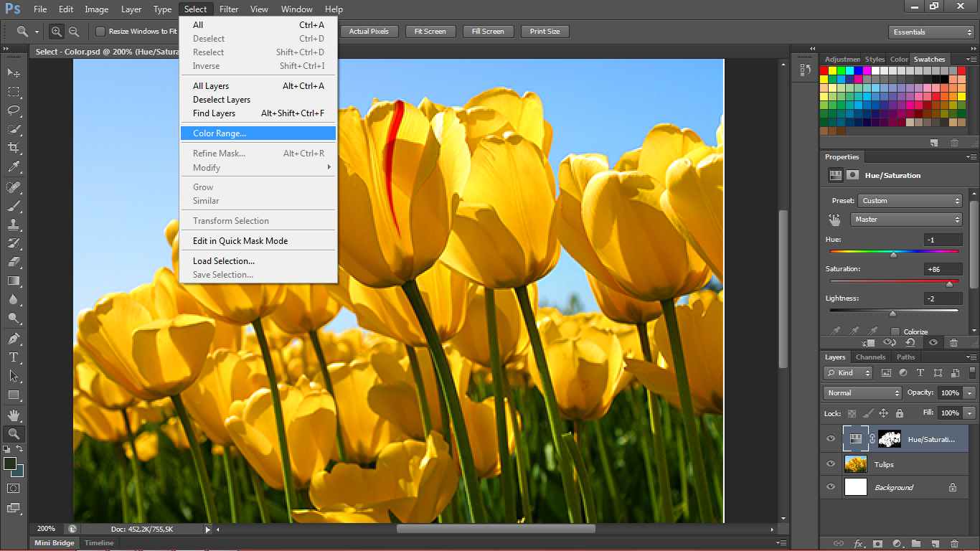The height and width of the screenshot is (551, 980).
Task: Toggle lock transparent pixels
Action: point(852,413)
